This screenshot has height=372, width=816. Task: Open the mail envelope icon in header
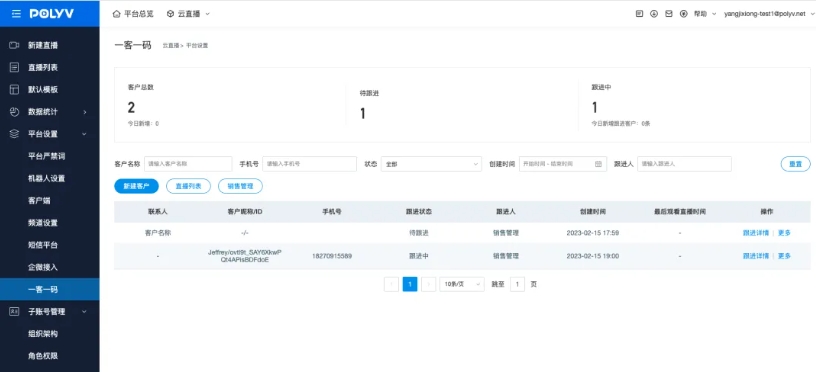pos(669,14)
